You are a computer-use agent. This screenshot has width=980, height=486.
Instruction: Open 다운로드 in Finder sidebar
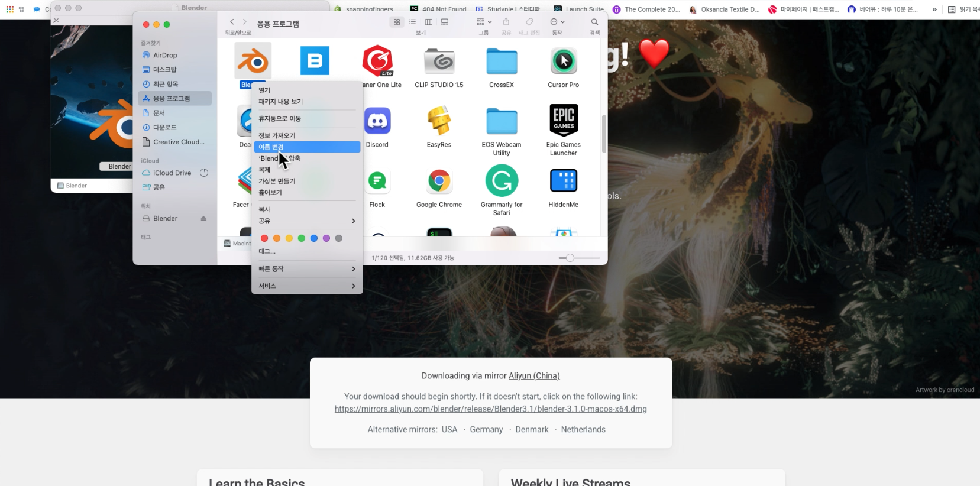pyautogui.click(x=174, y=127)
